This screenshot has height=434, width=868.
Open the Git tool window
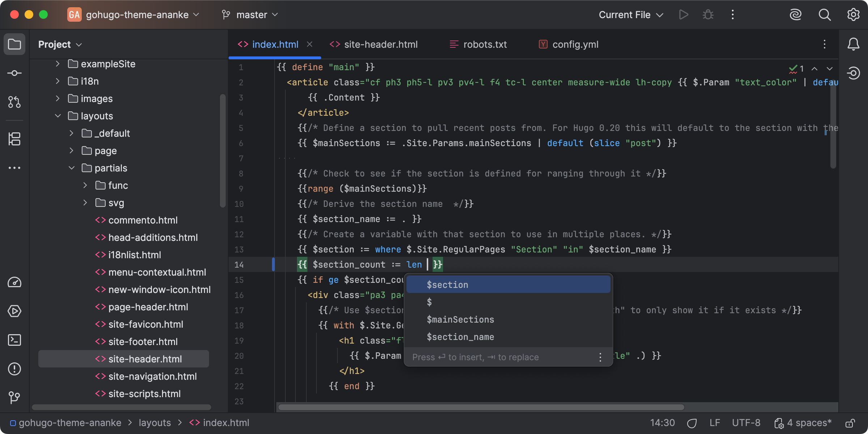pyautogui.click(x=14, y=397)
